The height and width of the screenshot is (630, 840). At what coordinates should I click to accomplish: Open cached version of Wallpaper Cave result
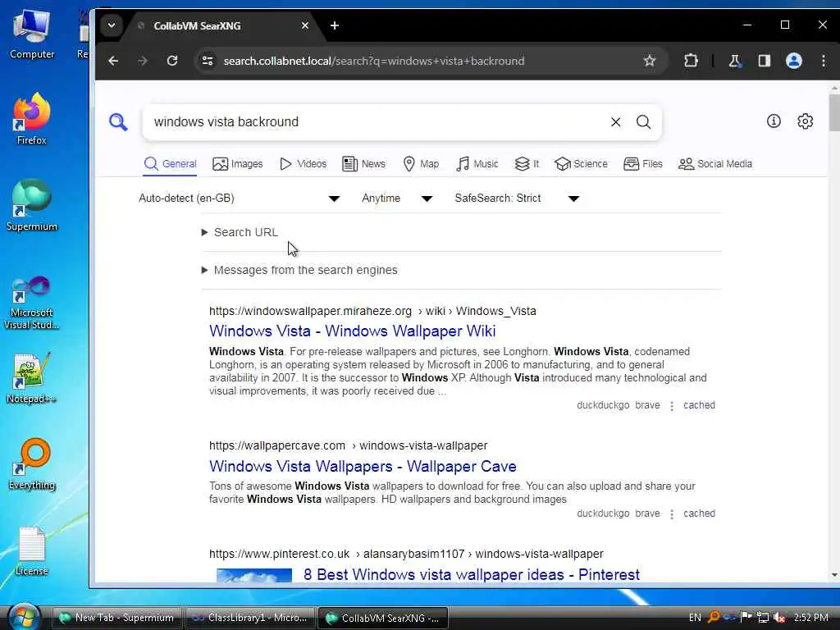[699, 514]
